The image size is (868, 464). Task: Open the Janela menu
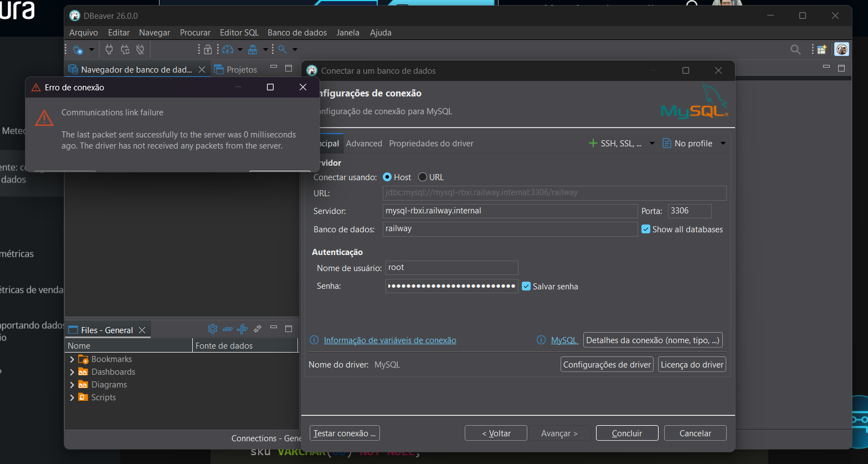point(348,33)
